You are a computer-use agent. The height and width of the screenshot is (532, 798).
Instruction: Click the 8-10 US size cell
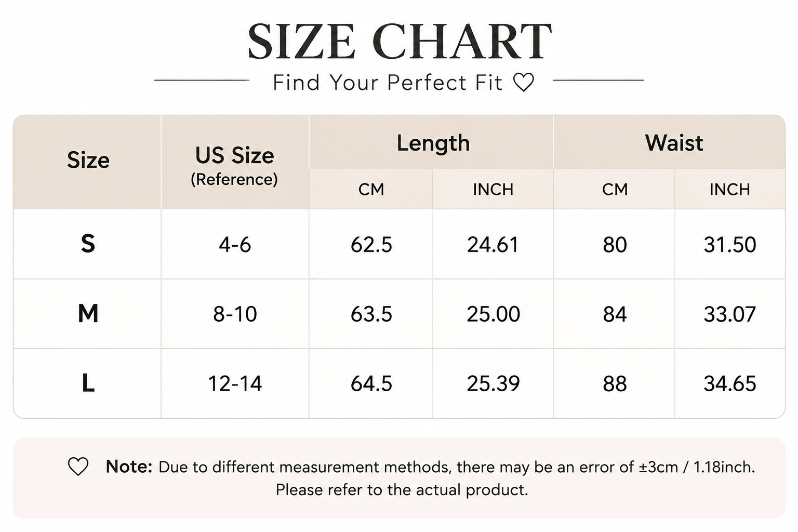click(235, 314)
